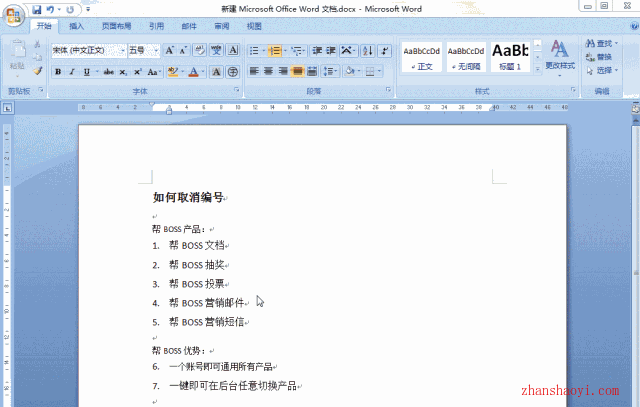This screenshot has height=407, width=640.
Task: Apply character shading A icon
Action: 216,72
